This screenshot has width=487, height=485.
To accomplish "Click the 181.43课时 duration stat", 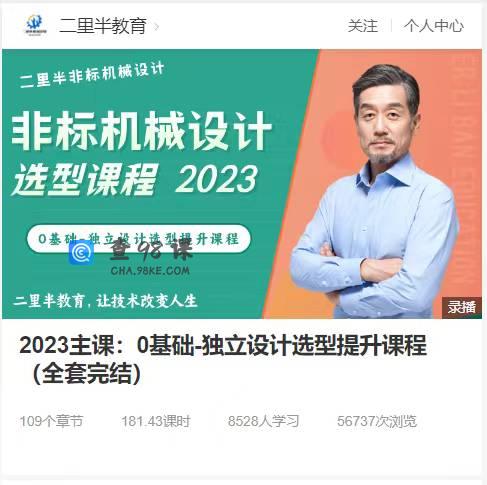I will point(156,421).
